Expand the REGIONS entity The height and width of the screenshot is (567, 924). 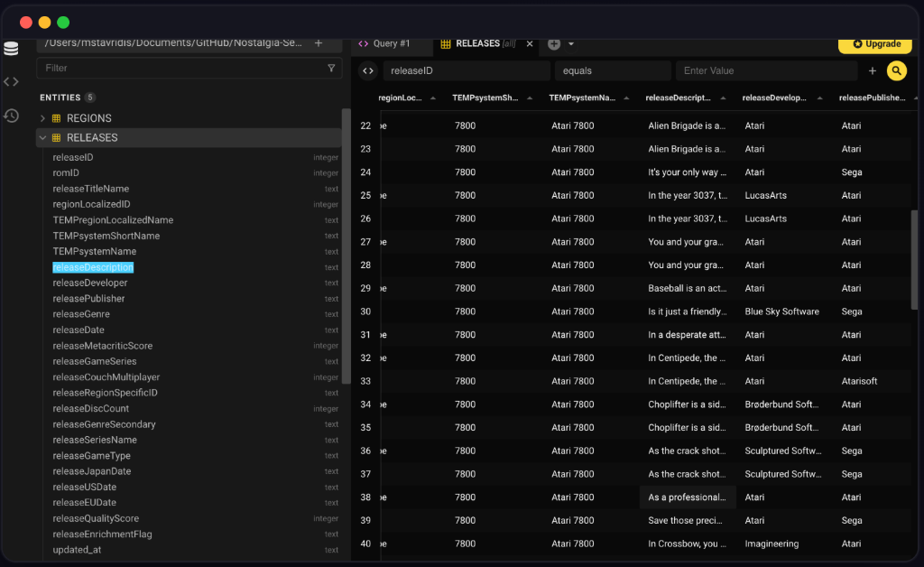[42, 118]
